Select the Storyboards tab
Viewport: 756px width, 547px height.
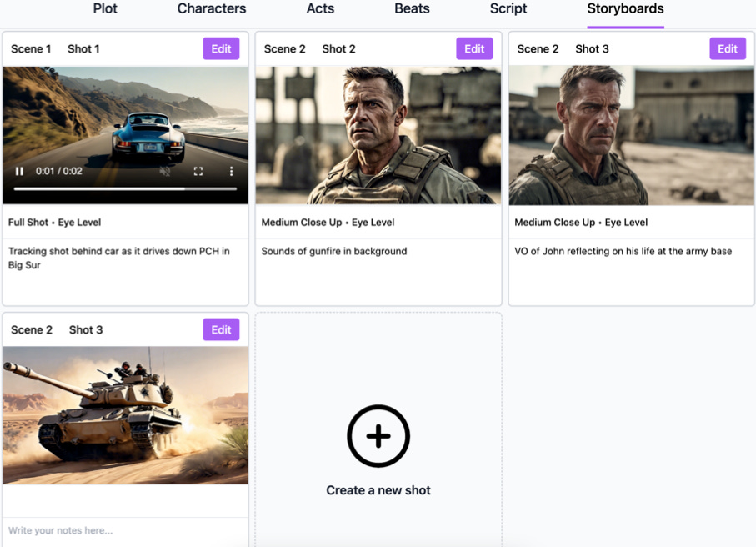625,8
